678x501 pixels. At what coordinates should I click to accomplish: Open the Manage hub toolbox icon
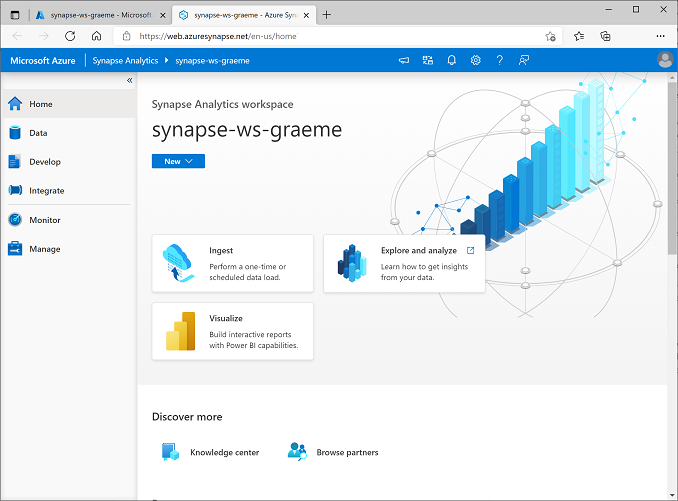(15, 249)
